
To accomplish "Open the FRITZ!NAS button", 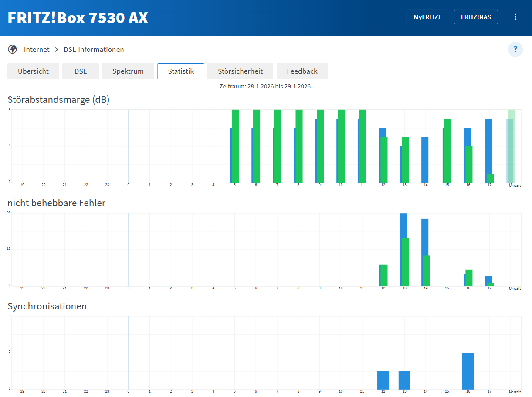I will click(475, 17).
